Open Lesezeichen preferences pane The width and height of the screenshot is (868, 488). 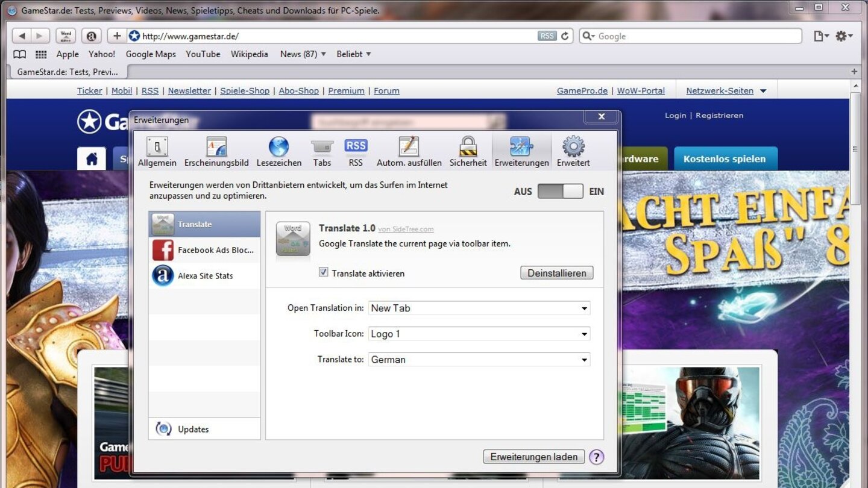tap(279, 151)
